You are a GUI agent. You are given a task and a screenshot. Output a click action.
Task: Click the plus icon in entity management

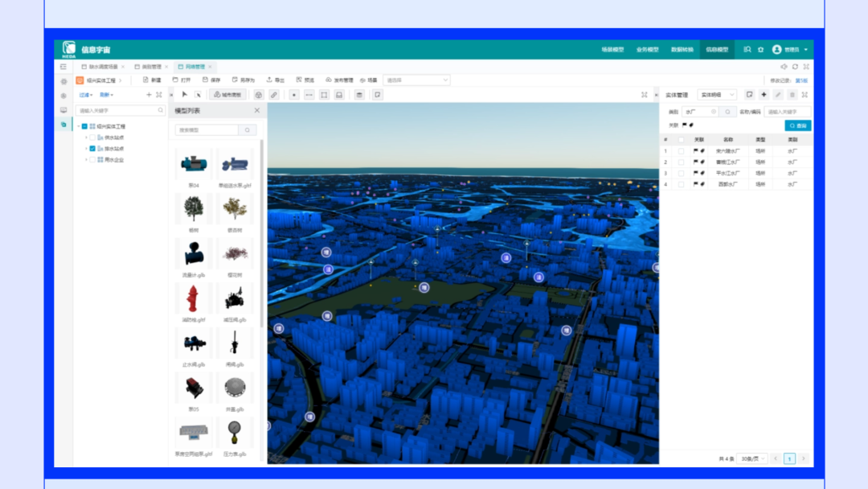764,95
